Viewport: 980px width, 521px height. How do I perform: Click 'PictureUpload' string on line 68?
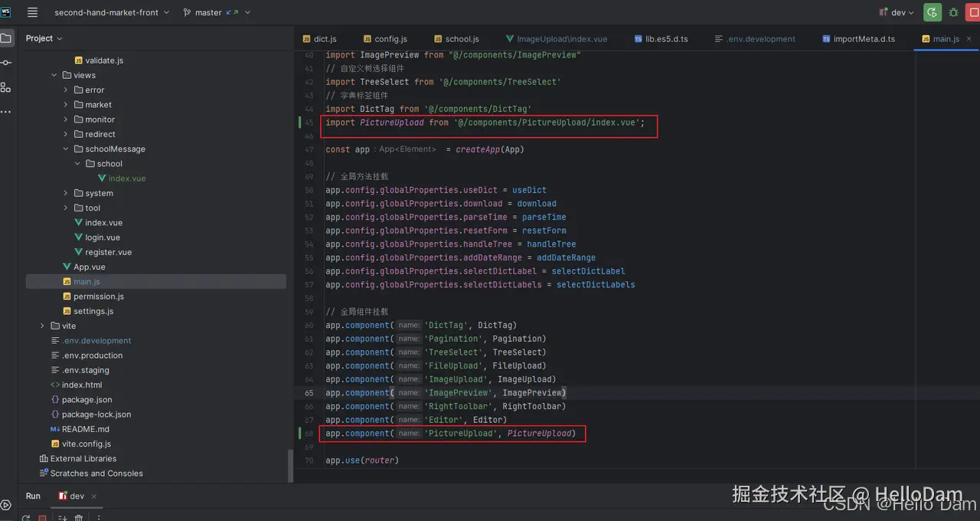tap(461, 434)
